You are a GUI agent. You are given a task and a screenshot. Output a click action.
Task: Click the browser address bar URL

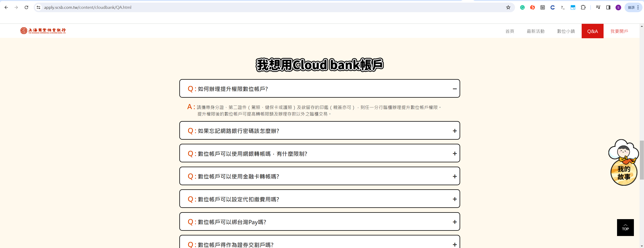tap(87, 7)
